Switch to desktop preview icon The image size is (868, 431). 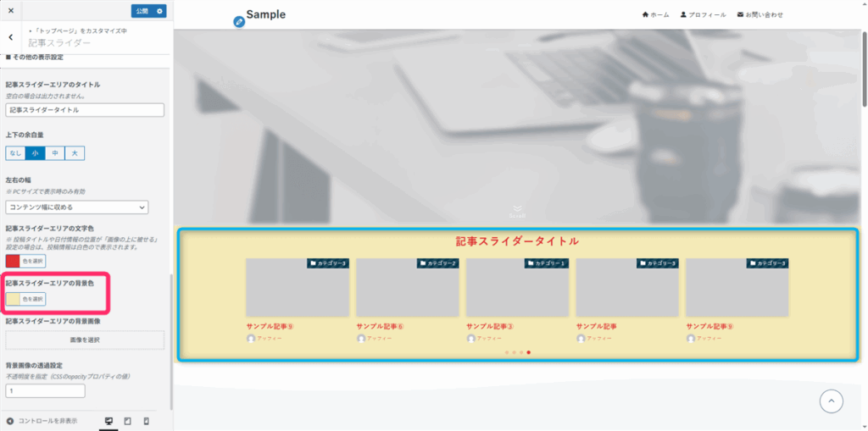coord(109,421)
